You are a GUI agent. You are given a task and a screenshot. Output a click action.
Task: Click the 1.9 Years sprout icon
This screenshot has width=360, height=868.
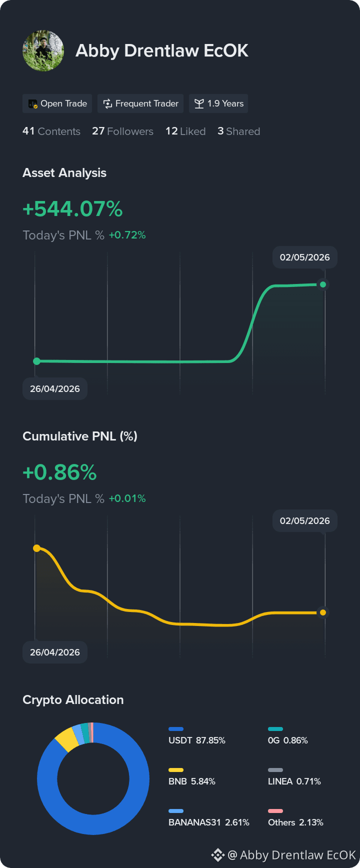(199, 104)
